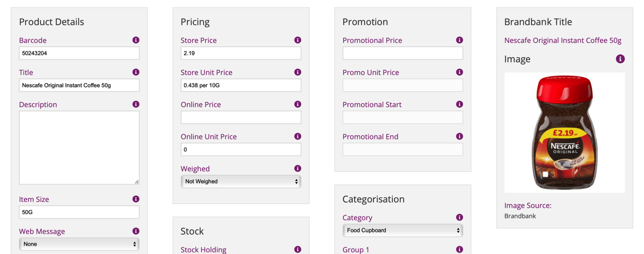Focus the Promotional Price field
The width and height of the screenshot is (644, 254).
402,53
